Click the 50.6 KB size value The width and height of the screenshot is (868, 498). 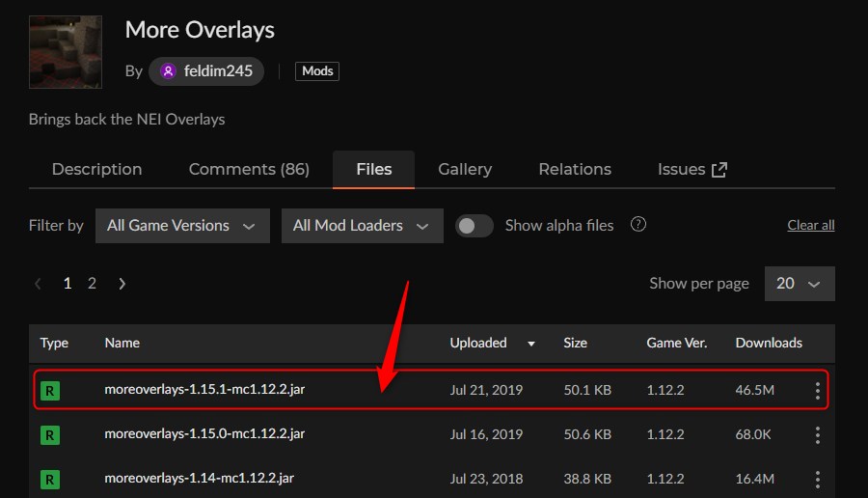[x=587, y=434]
